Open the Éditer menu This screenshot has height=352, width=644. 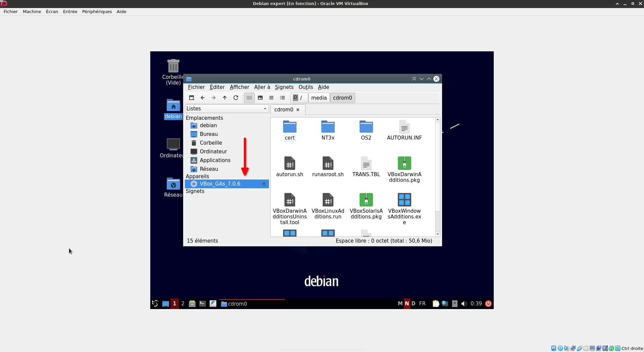(x=217, y=87)
